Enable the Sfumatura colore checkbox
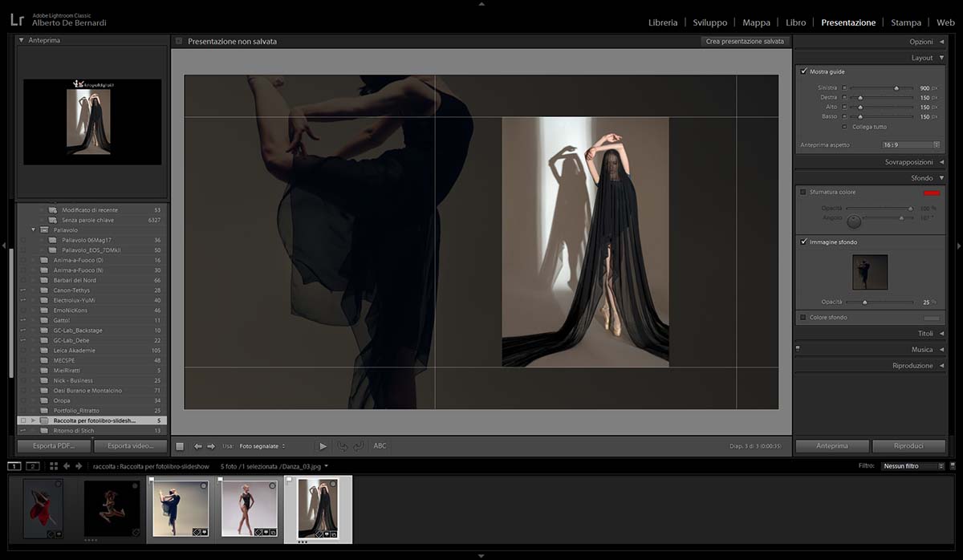Screen dimensions: 963x560 tap(803, 193)
